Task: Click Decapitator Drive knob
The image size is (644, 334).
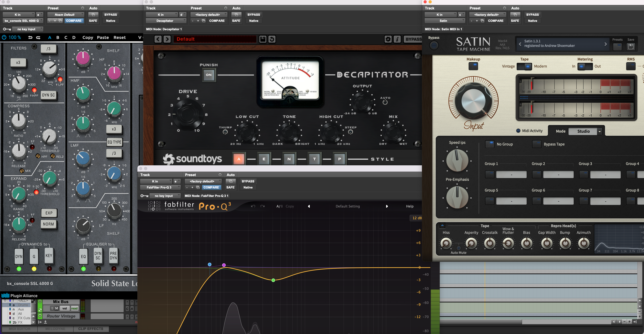Action: coord(188,114)
